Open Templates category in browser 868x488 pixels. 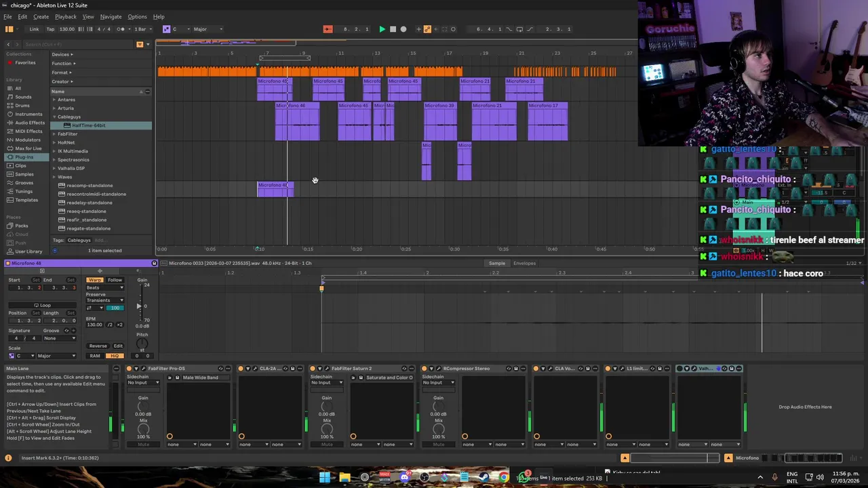pos(26,200)
